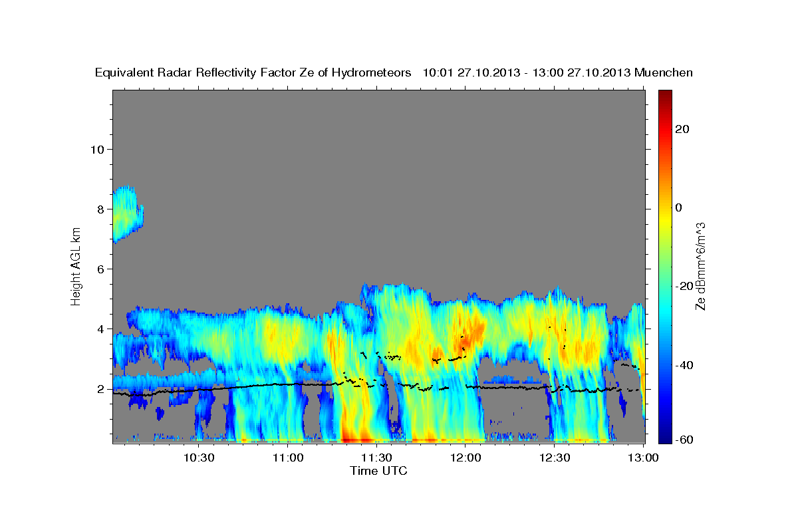Click the colorbar label '-20'
Viewport: 798px width, 532px height.
pyautogui.click(x=684, y=286)
